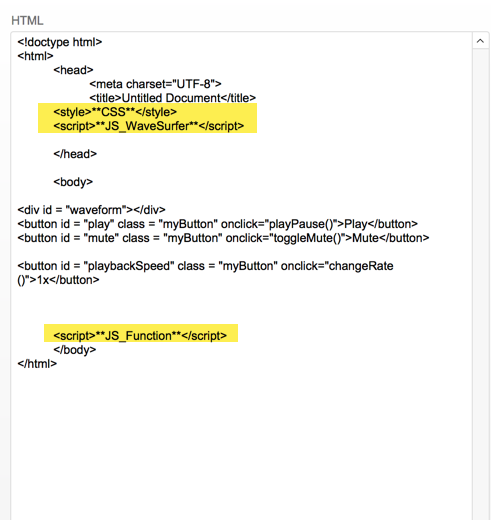This screenshot has height=520, width=491.
Task: Click the highlighted '**JS_WaveSurfer**' script line
Action: (x=149, y=126)
